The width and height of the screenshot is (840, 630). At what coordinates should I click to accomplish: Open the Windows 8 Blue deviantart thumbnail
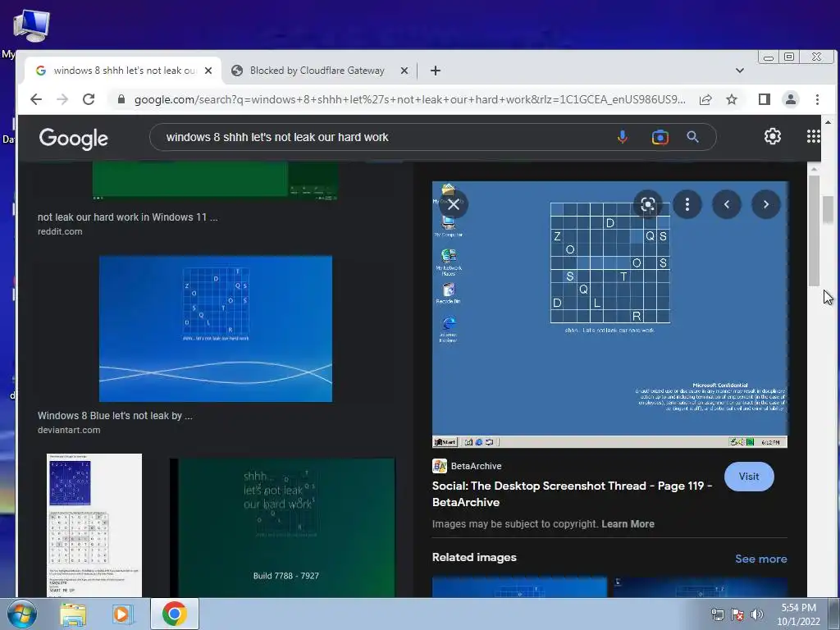click(x=216, y=328)
